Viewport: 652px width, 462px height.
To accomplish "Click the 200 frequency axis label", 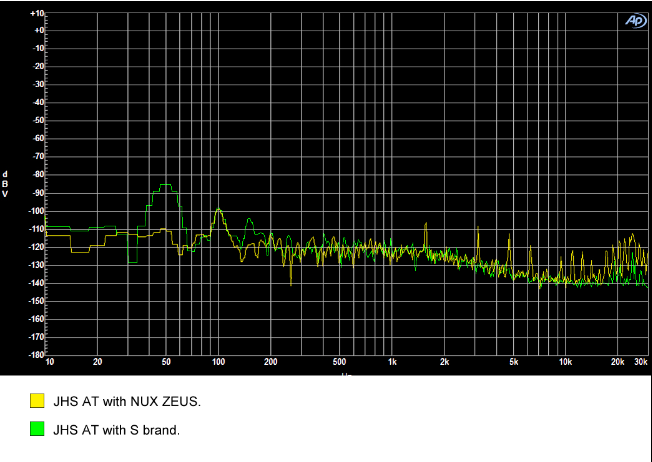I will pos(270,362).
